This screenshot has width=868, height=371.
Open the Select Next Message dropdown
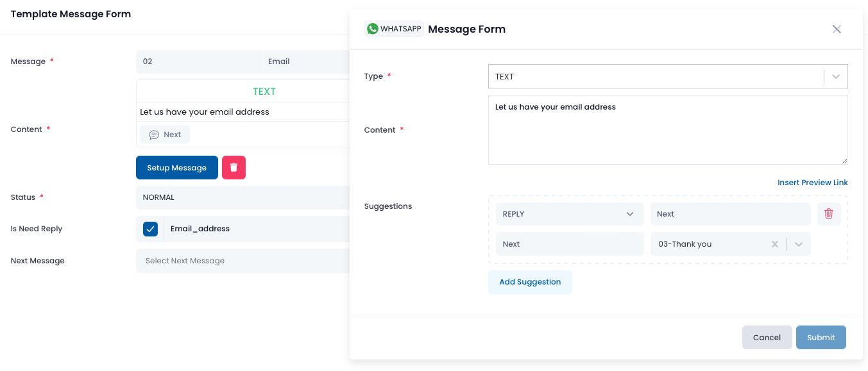(x=243, y=261)
